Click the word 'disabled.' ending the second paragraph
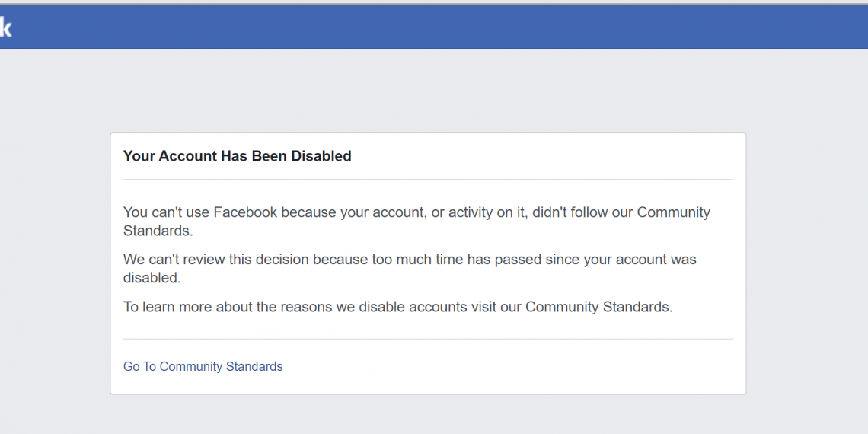 (x=152, y=278)
